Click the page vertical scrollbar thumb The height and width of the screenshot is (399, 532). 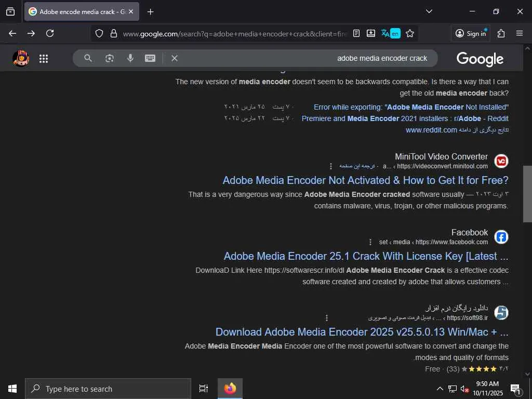(x=527, y=194)
